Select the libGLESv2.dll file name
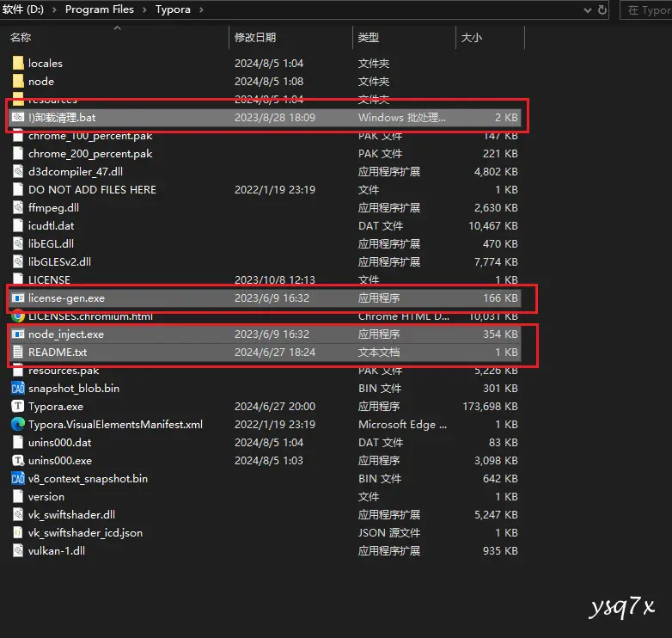Viewport: 672px width, 638px height. (x=59, y=261)
